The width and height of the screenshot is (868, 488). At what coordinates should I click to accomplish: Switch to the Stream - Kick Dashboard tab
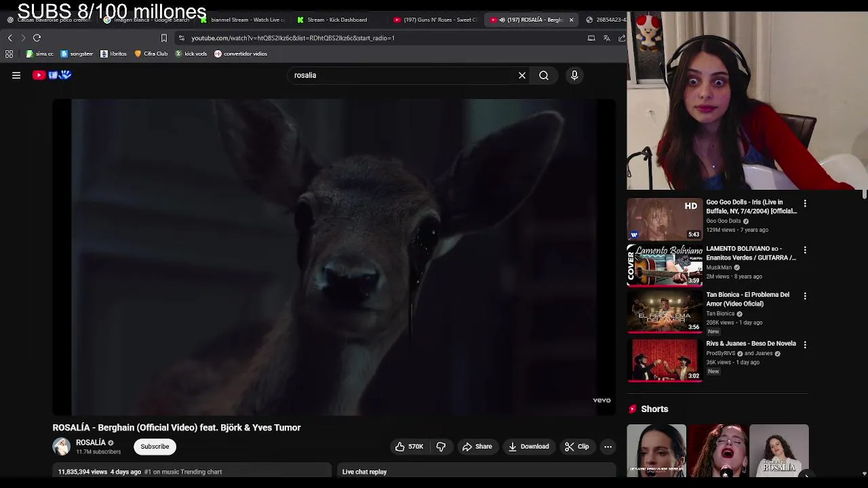pyautogui.click(x=332, y=20)
